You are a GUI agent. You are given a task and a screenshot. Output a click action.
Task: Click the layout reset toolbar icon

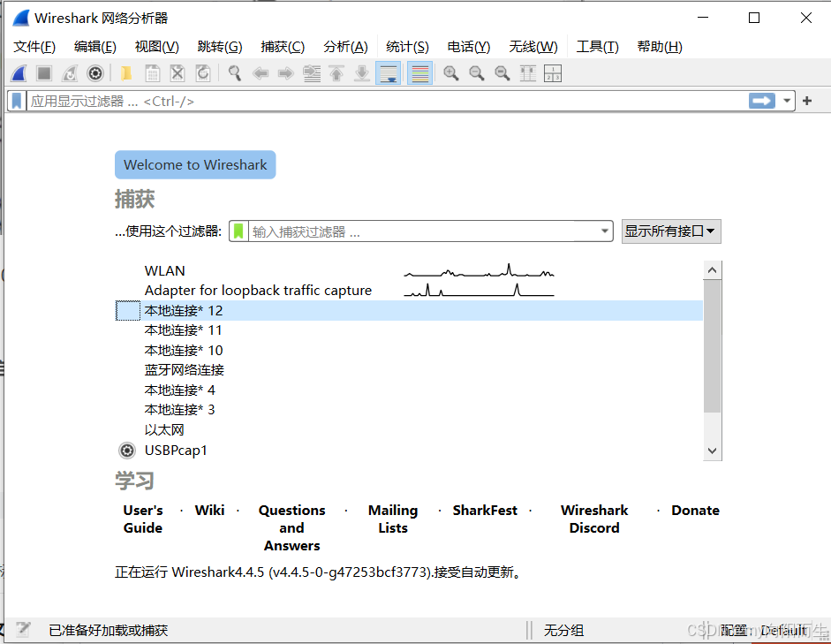553,73
